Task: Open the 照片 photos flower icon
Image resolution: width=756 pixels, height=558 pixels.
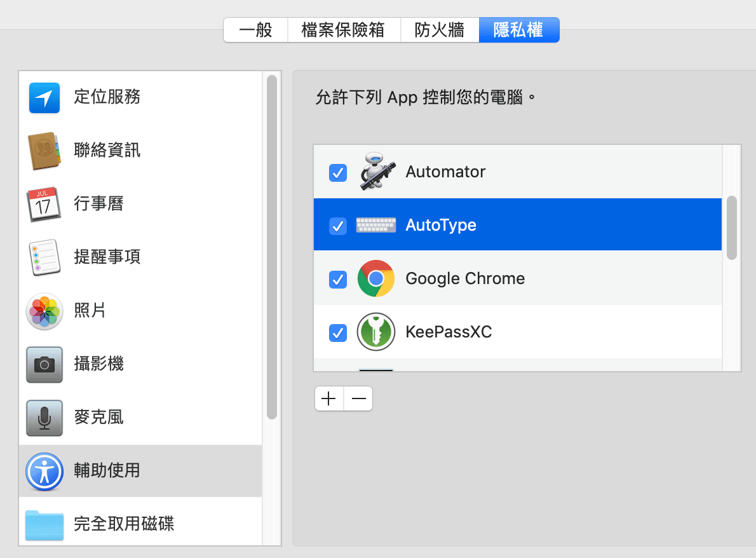Action: click(44, 311)
